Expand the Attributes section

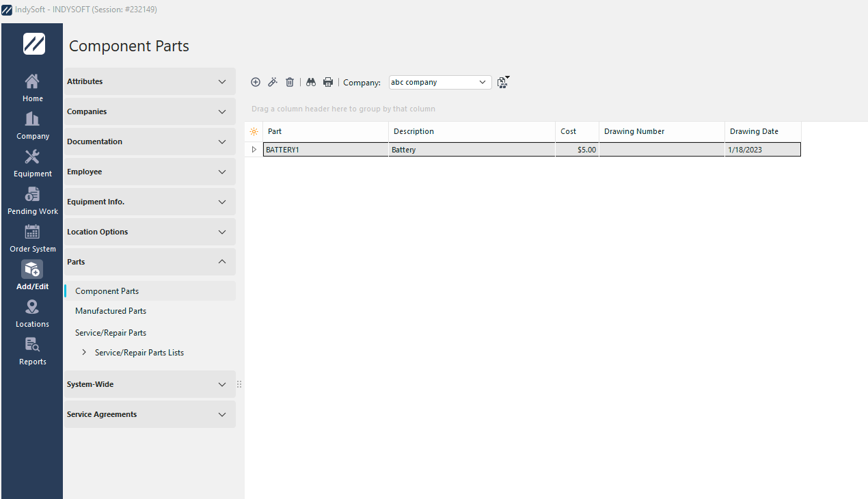click(x=150, y=81)
